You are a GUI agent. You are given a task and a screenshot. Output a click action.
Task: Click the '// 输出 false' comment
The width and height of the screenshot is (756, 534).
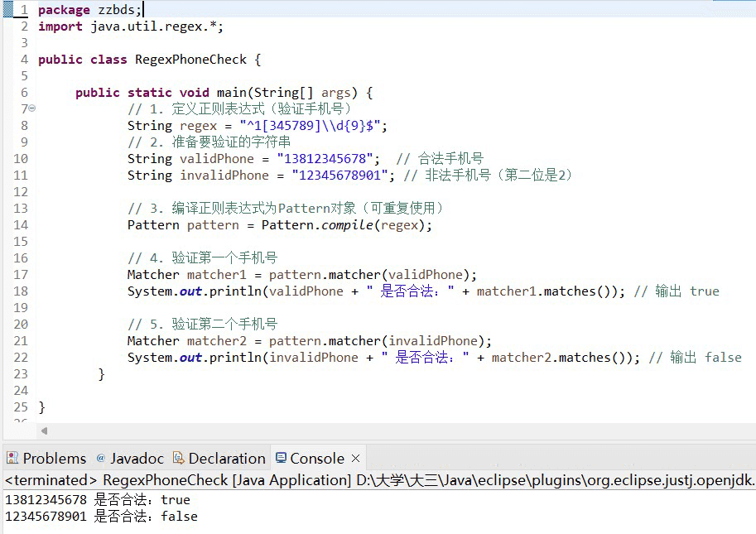pos(696,358)
